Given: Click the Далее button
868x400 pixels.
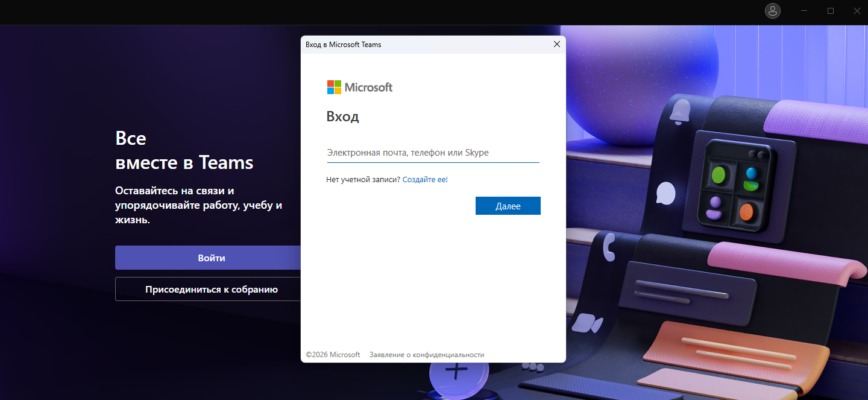Looking at the screenshot, I should 508,206.
